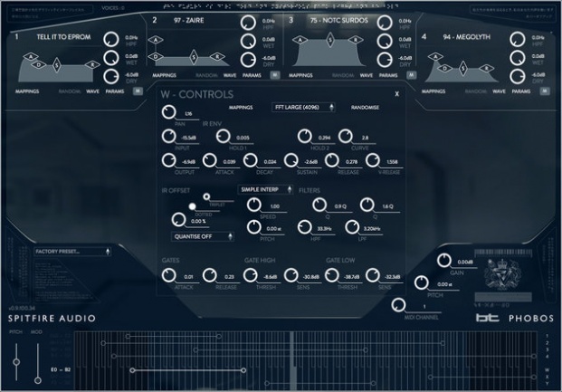The width and height of the screenshot is (562, 392).
Task: Click the MIDI CHANNEL knob
Action: coord(398,305)
